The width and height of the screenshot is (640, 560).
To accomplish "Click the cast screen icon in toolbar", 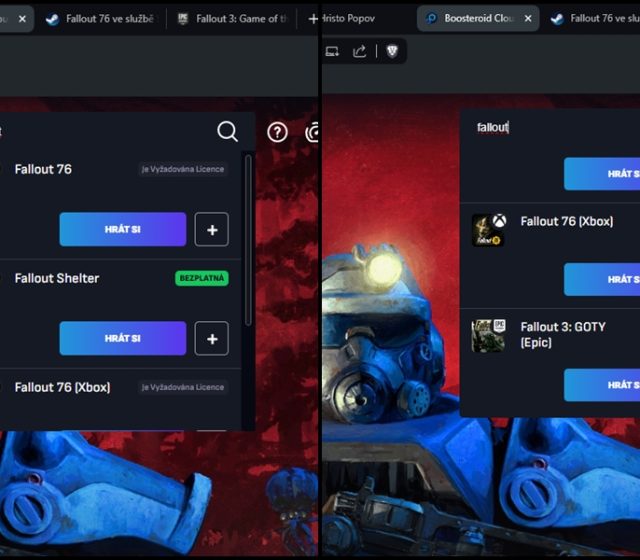I will coord(332,51).
